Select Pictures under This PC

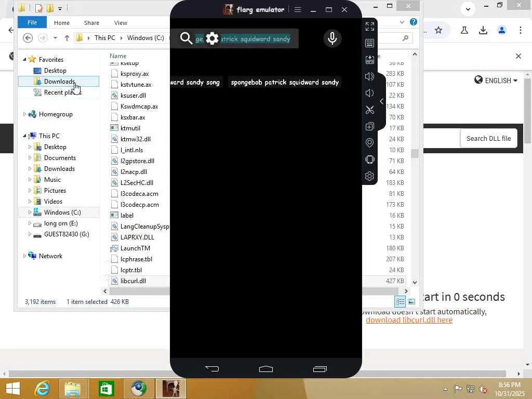[55, 190]
